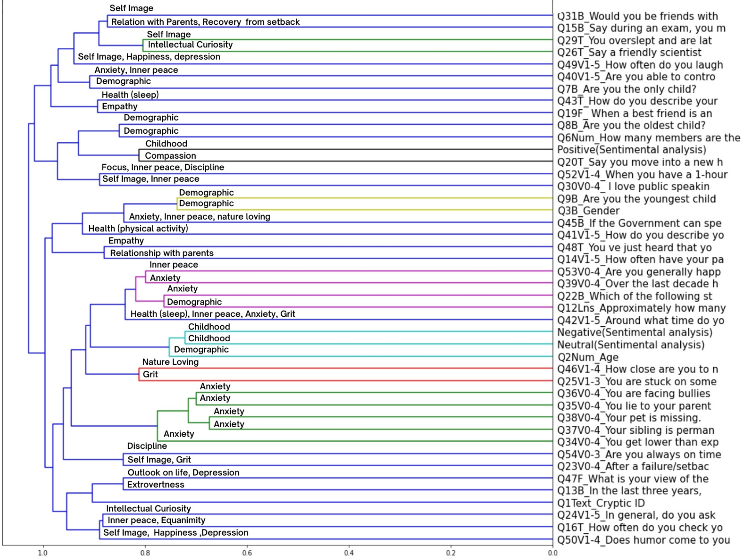Select 'Q40V1-5_Are you able to contro' label

[636, 77]
